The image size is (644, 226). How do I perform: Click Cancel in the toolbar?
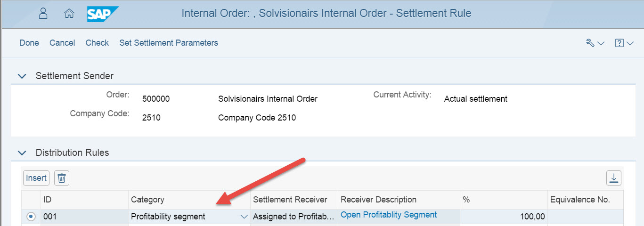coord(62,43)
